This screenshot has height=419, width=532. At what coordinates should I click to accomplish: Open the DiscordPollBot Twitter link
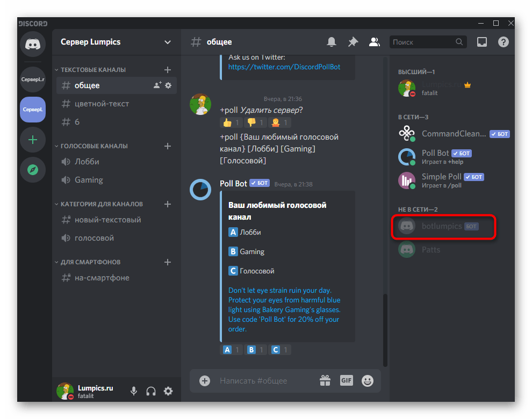click(x=284, y=67)
